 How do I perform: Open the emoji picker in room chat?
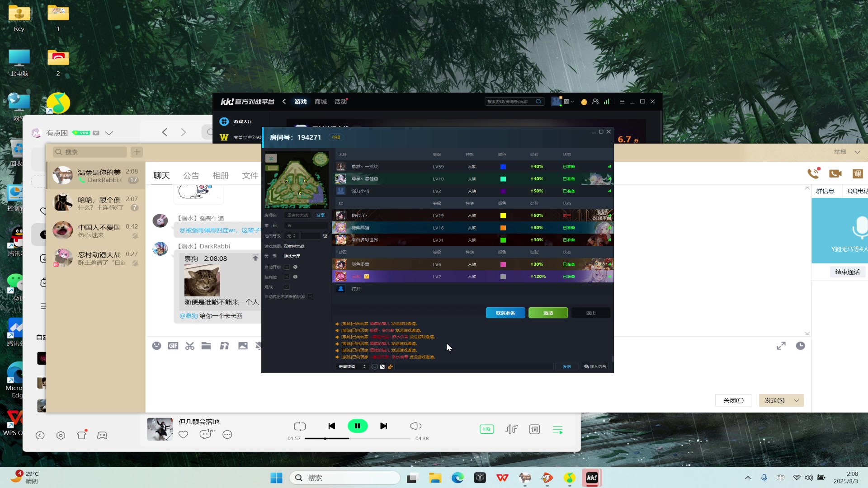(x=374, y=366)
